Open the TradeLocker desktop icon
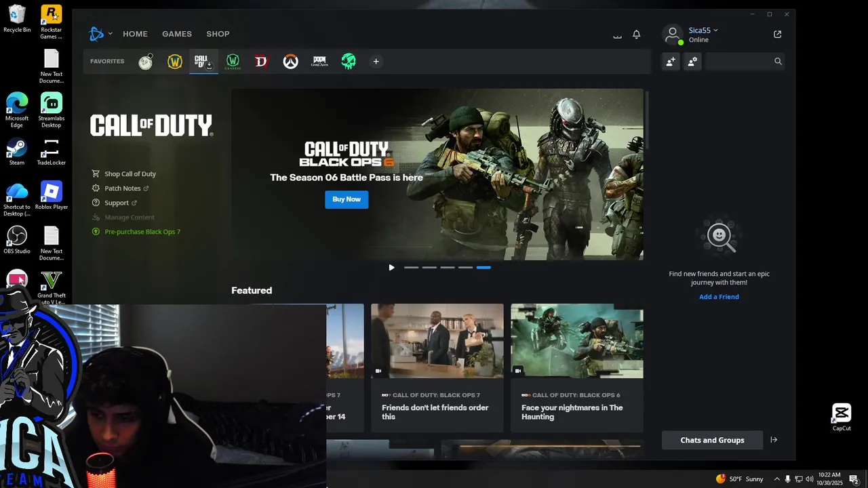The image size is (868, 488). (x=52, y=152)
